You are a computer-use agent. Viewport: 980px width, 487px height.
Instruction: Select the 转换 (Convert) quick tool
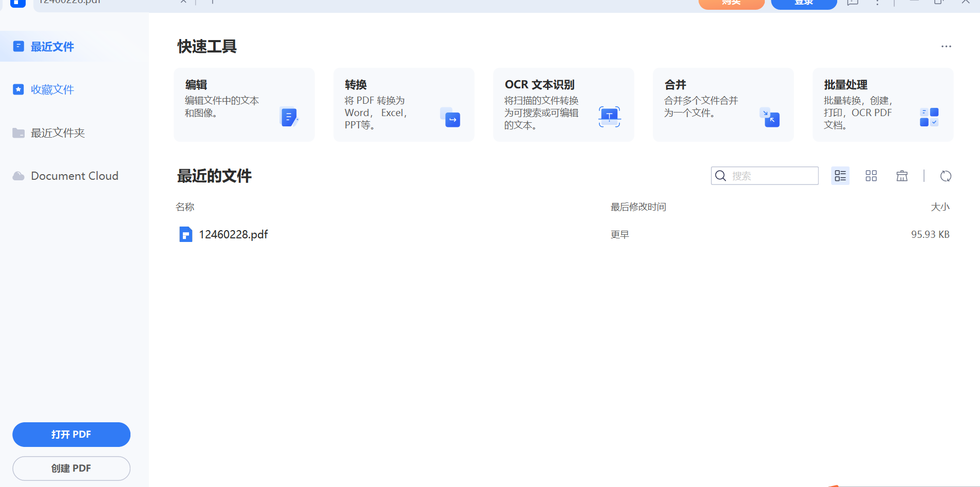click(x=404, y=104)
